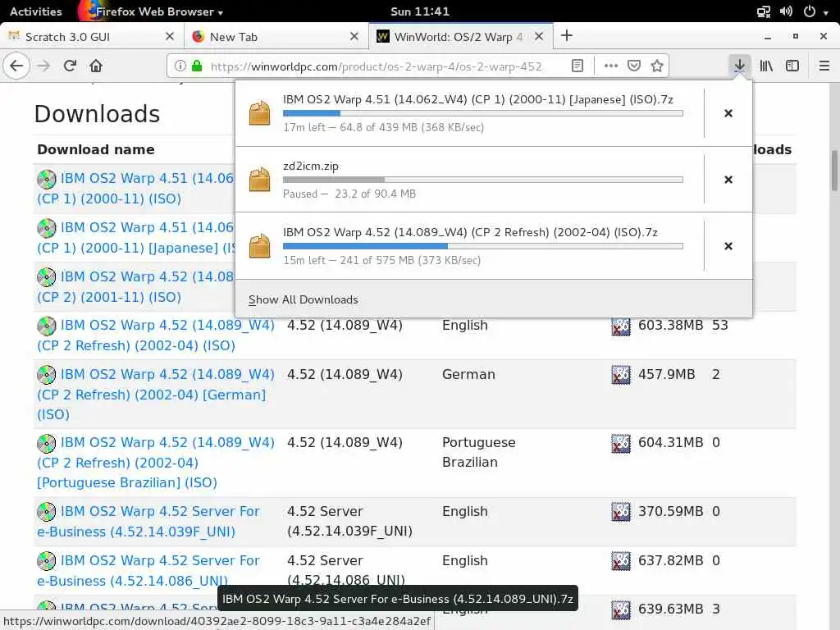Click the Portuguese Brazilian language cell
The image size is (840, 630).
479,452
